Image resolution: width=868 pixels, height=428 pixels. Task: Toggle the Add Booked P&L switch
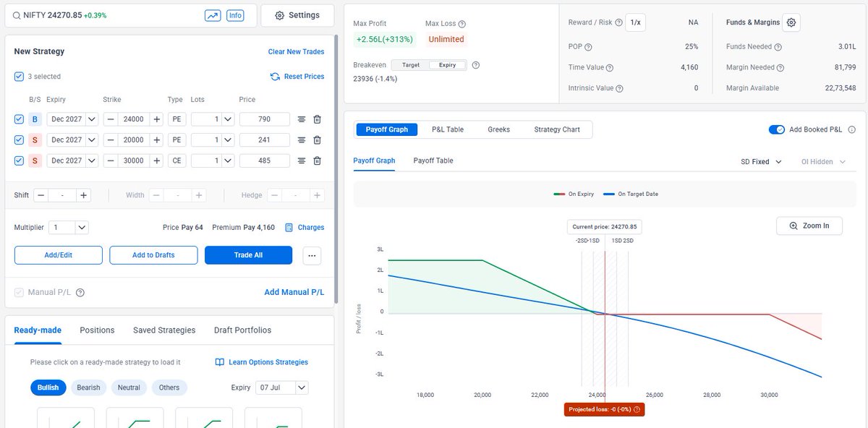click(x=776, y=129)
